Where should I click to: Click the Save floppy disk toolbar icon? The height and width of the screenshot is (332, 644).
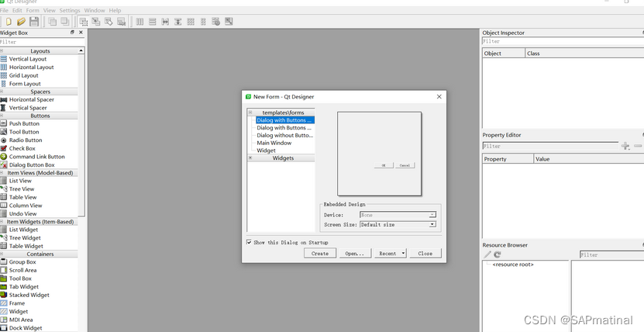point(34,22)
